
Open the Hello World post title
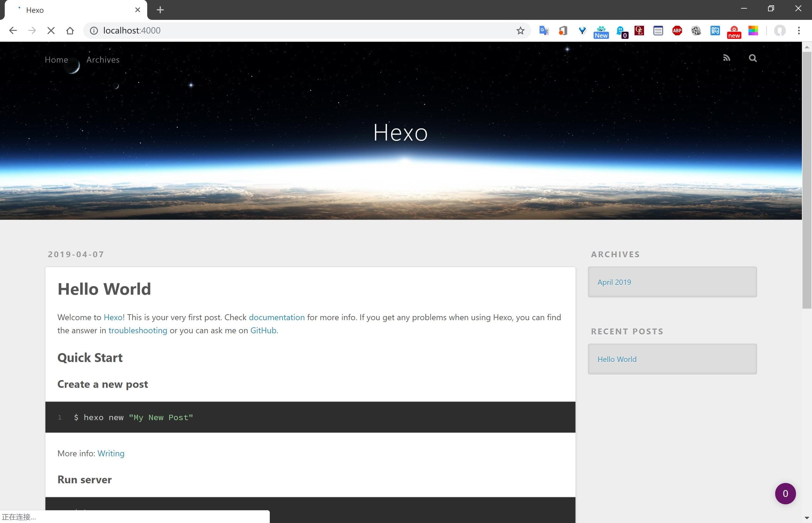(104, 289)
